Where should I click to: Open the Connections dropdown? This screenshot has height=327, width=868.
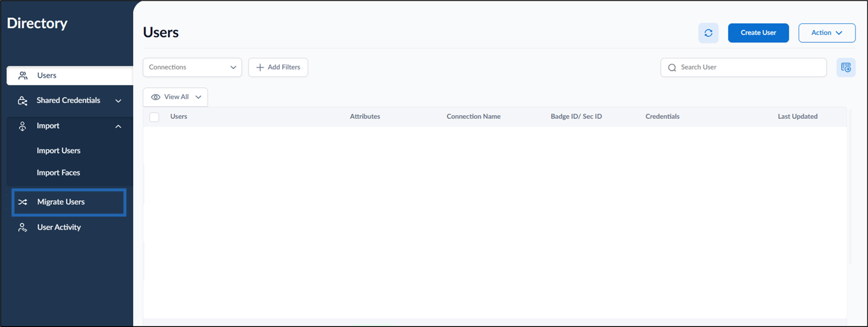coord(192,68)
